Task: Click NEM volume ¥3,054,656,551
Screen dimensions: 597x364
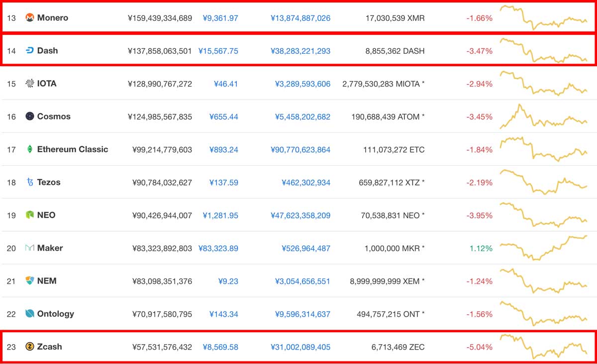Action: click(x=302, y=281)
